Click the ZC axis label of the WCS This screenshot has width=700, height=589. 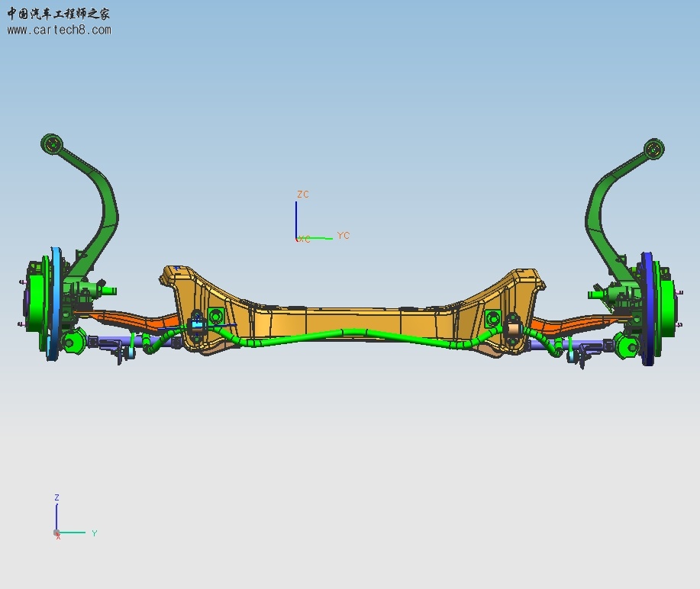(303, 195)
